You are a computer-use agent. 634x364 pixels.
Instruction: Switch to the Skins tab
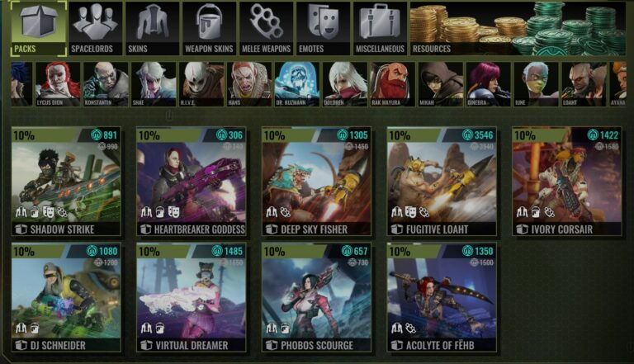point(152,28)
